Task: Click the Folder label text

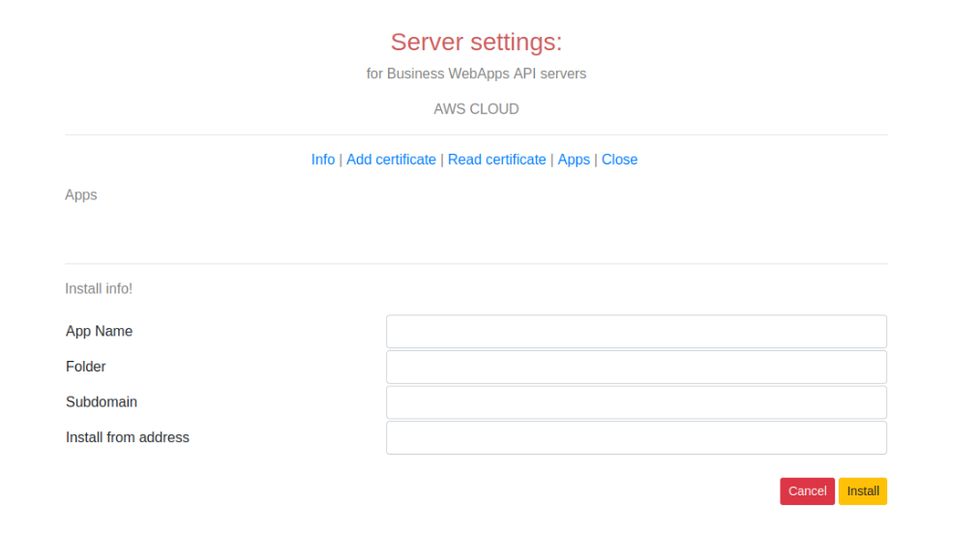Action: pos(86,367)
